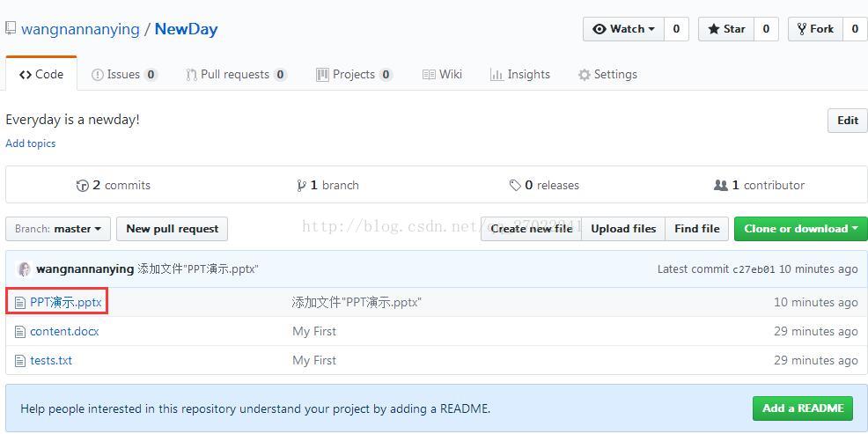The height and width of the screenshot is (434, 868).
Task: Click wangnannanying author name in commit bar
Action: (85, 269)
